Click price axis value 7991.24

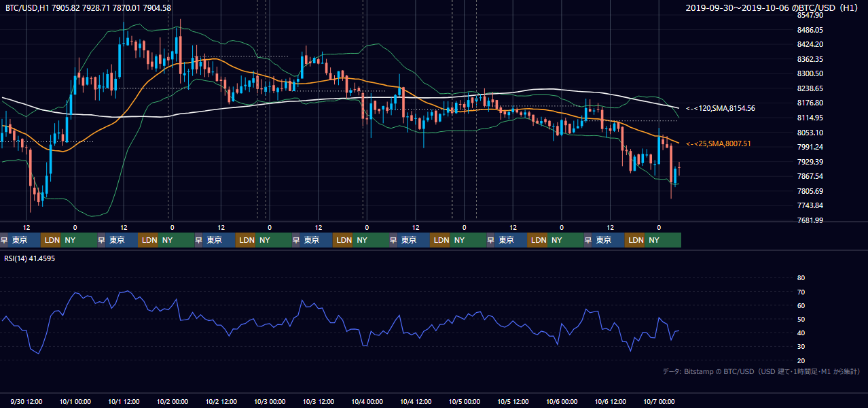pos(810,147)
